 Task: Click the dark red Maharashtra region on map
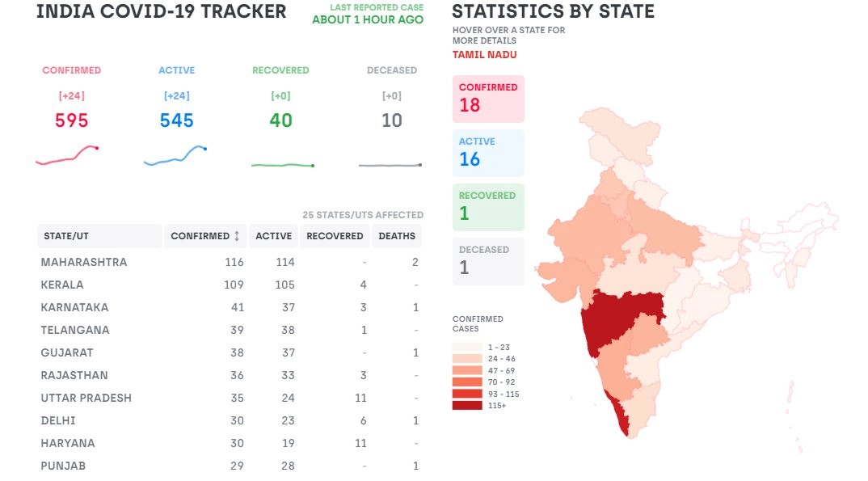[622, 319]
